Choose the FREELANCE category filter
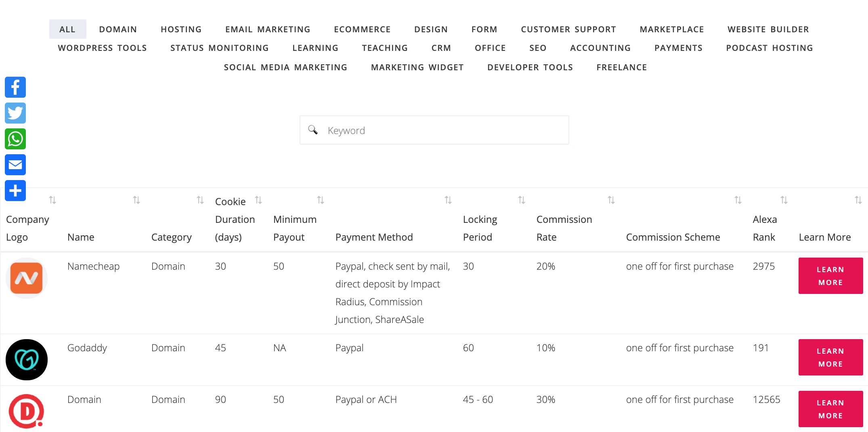Image resolution: width=868 pixels, height=432 pixels. click(x=621, y=67)
